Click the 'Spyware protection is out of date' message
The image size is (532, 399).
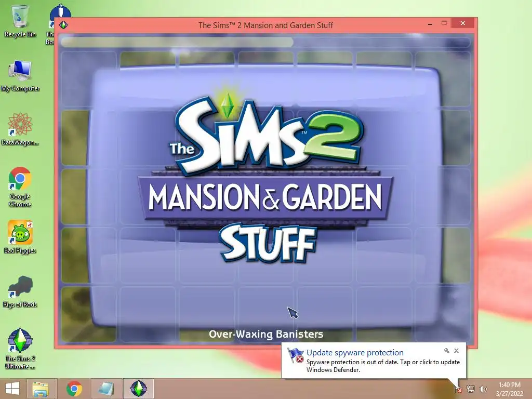383,366
